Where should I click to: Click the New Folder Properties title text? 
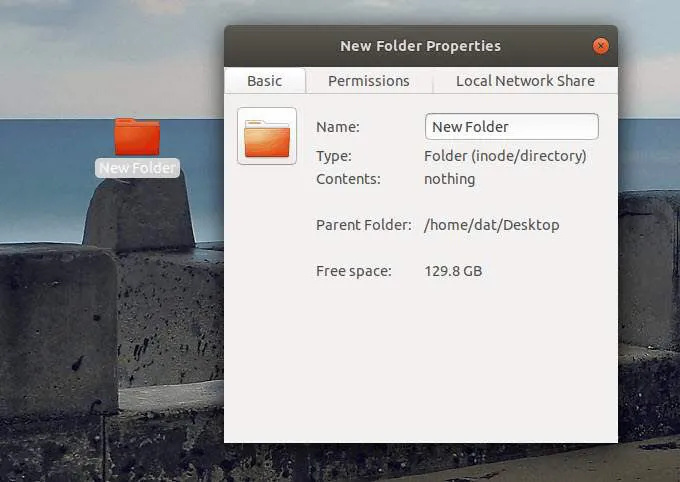(x=420, y=46)
